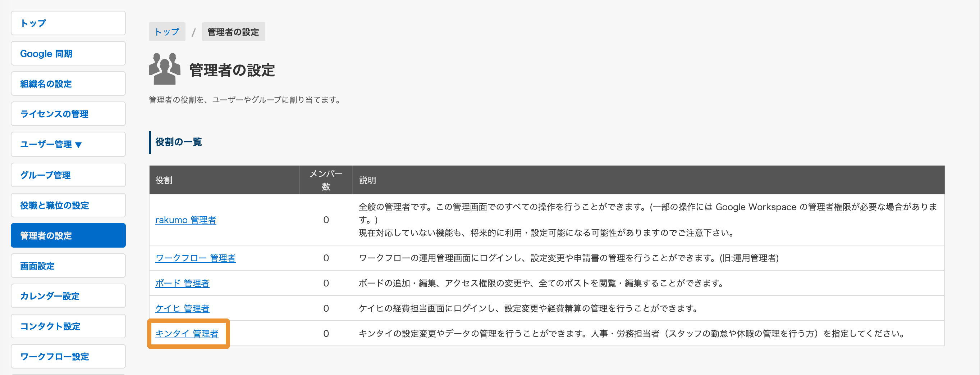This screenshot has height=375, width=980.
Task: Click member count 0 in rakumo 管理者 row
Action: coord(326,220)
